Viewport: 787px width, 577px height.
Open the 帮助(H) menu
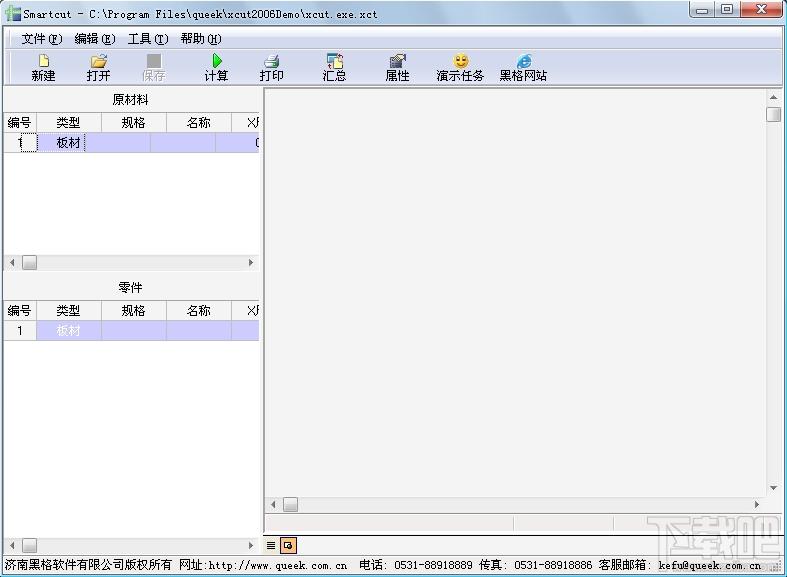point(200,39)
